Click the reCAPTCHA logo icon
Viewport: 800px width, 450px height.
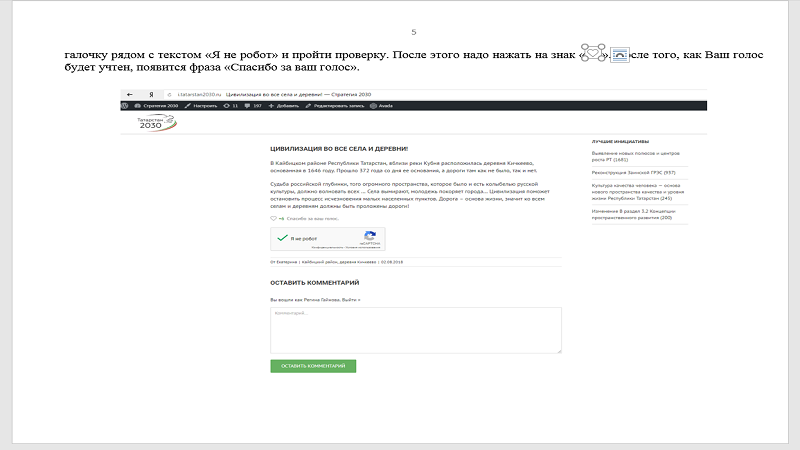(370, 237)
